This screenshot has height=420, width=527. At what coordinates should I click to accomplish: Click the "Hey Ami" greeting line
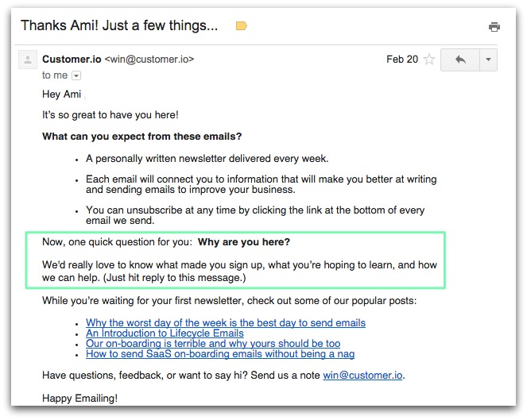pos(62,94)
